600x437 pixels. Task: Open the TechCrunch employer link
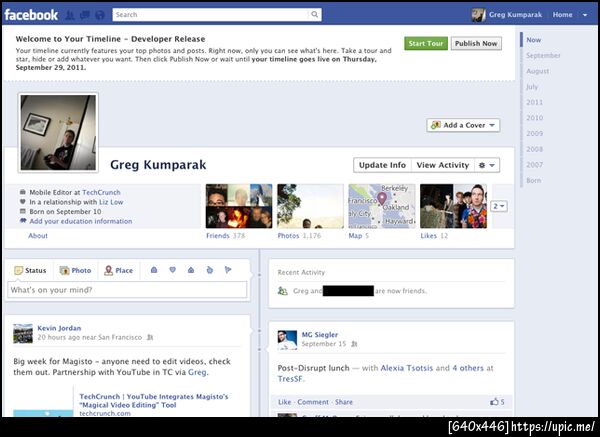[x=101, y=192]
